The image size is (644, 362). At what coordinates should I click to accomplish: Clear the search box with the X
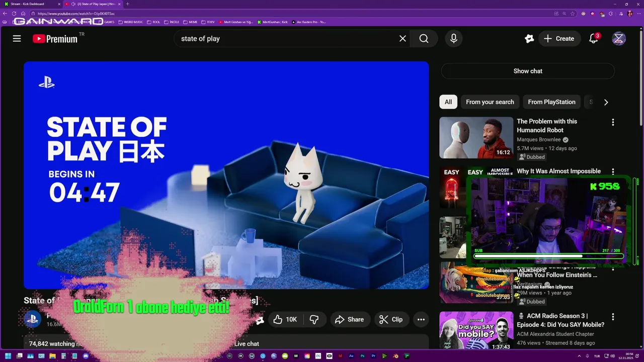(x=403, y=39)
